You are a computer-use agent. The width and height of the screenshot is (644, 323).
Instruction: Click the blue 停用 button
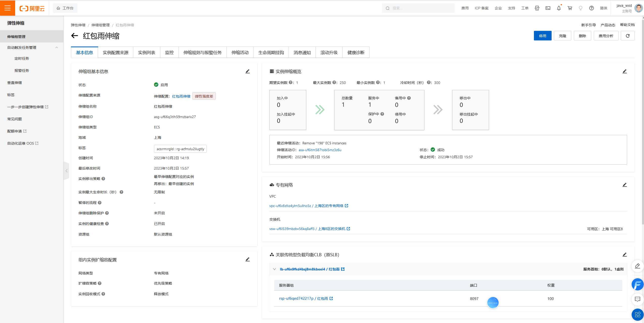pos(542,36)
